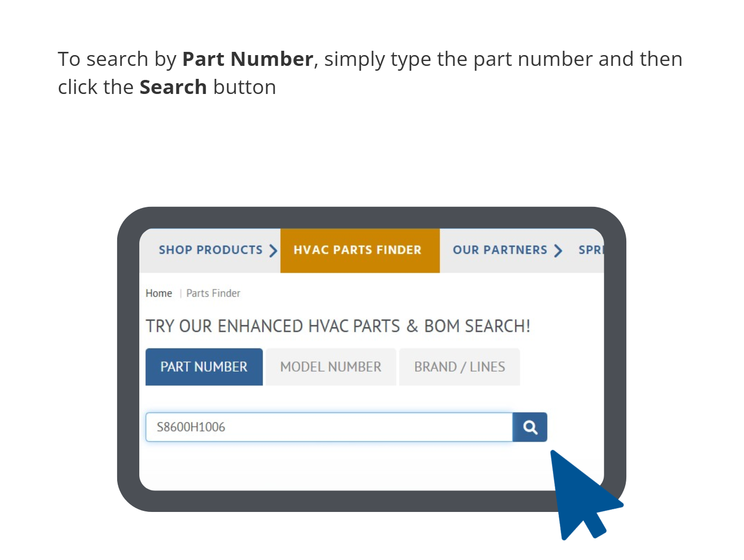
Task: Click the Parts Finder breadcrumb
Action: pos(213,293)
